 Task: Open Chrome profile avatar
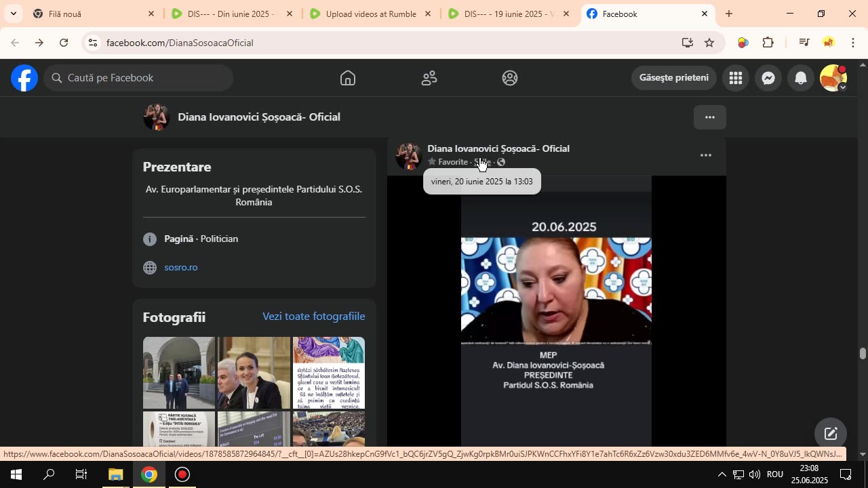(829, 43)
